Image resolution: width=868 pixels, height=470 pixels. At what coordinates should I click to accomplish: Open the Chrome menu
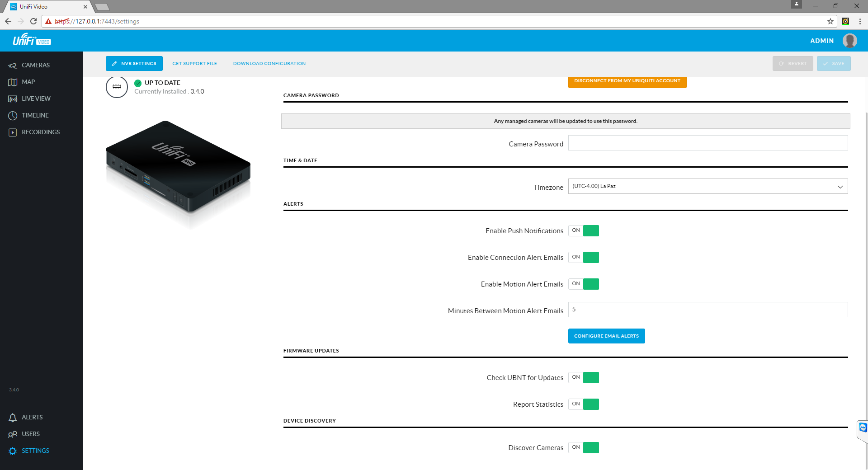(860, 21)
